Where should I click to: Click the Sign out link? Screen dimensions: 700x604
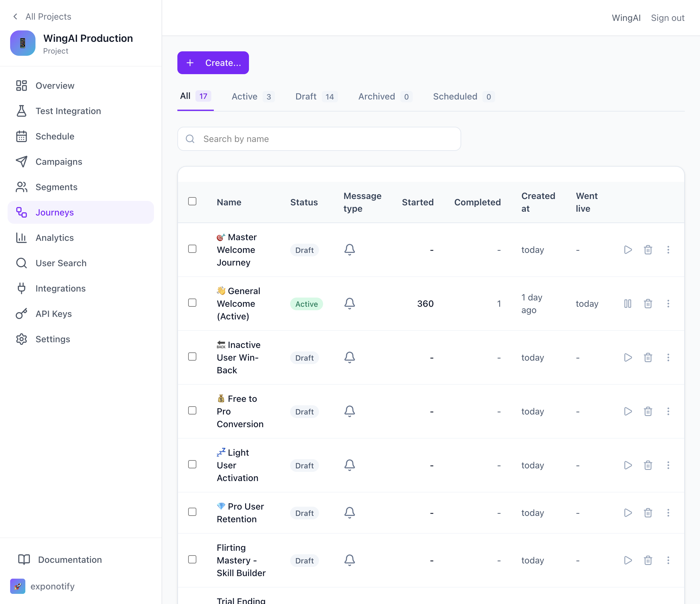(x=667, y=18)
